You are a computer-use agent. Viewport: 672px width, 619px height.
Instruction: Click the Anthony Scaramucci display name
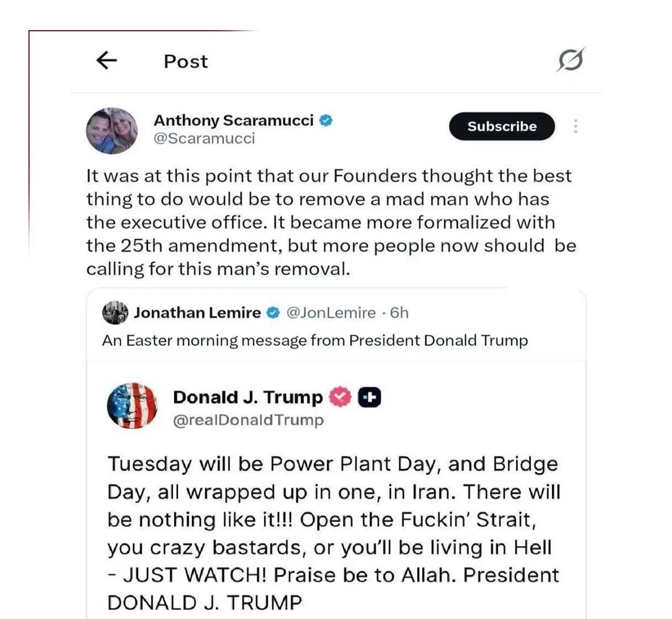[233, 121]
